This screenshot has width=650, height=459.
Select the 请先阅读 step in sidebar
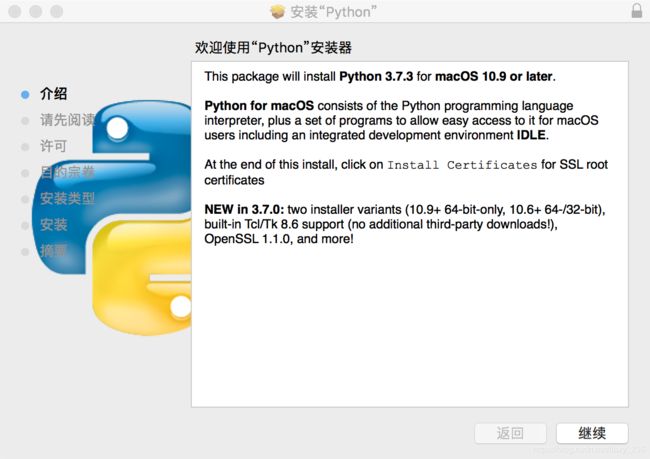click(68, 120)
